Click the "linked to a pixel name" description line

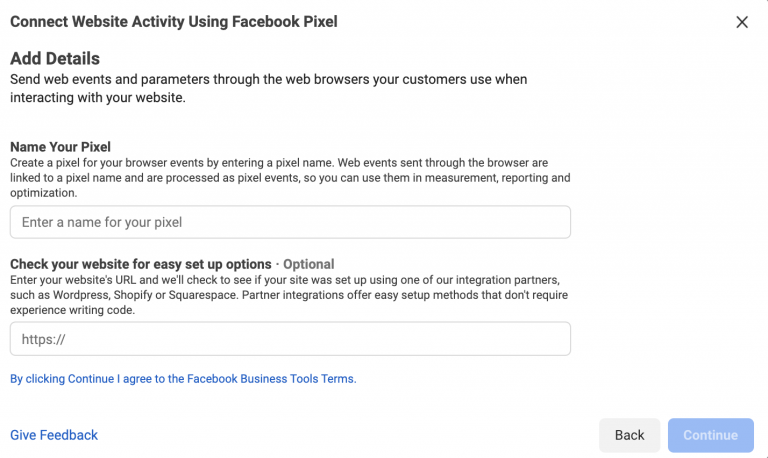tap(290, 178)
